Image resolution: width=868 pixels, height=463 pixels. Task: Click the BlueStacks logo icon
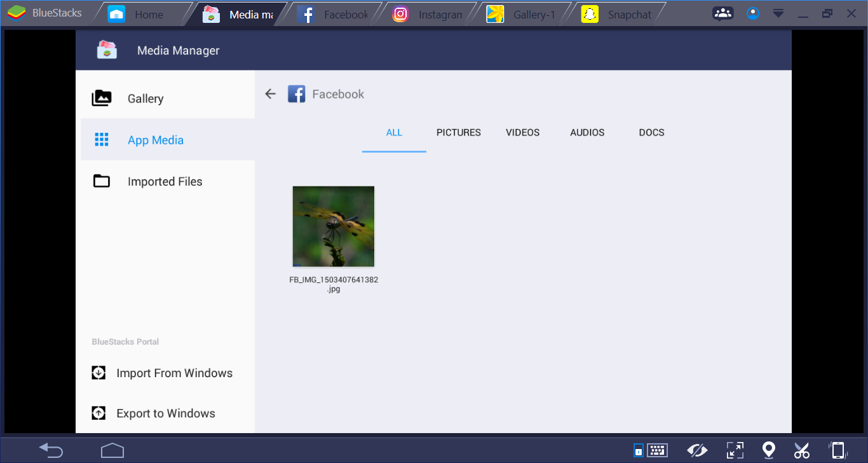[17, 13]
